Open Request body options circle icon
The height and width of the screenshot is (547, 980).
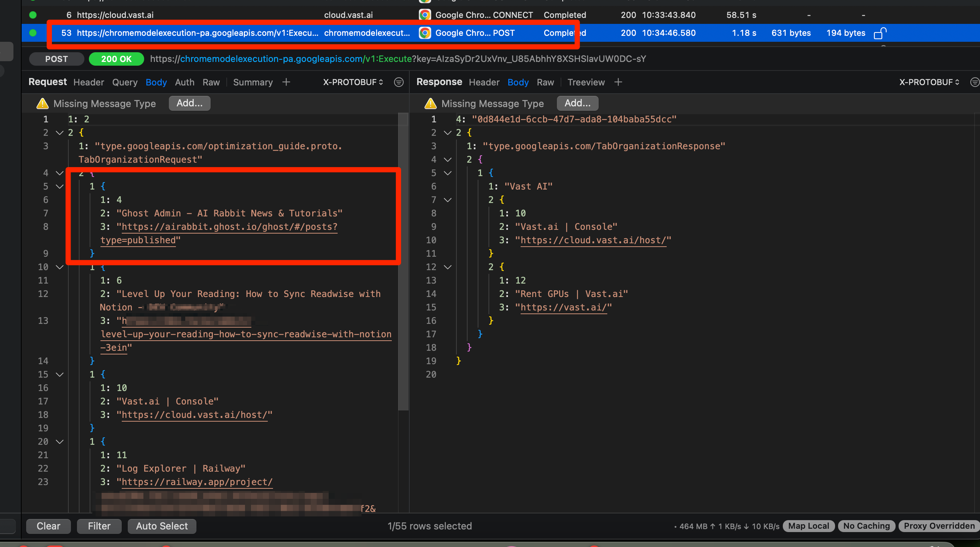click(398, 82)
